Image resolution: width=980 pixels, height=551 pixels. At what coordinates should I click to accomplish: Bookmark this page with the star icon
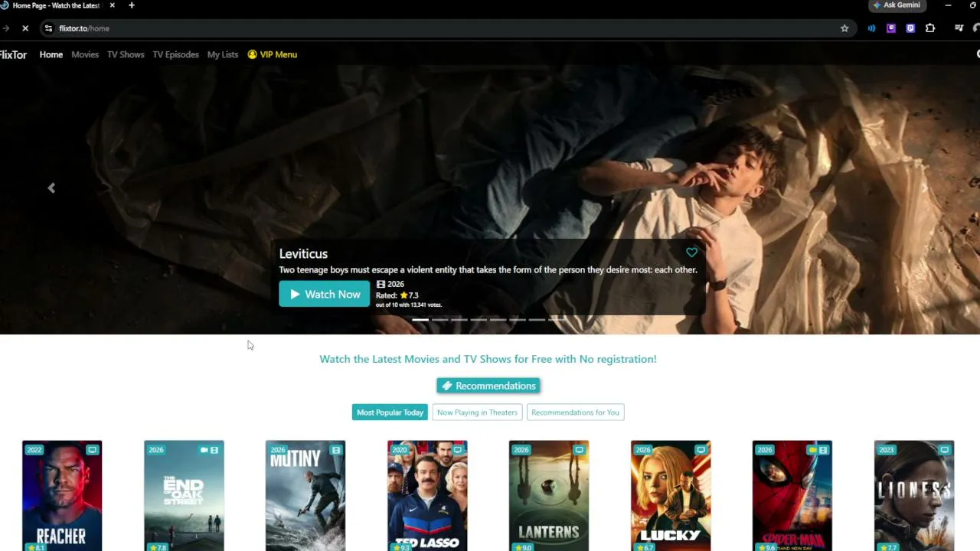(844, 28)
